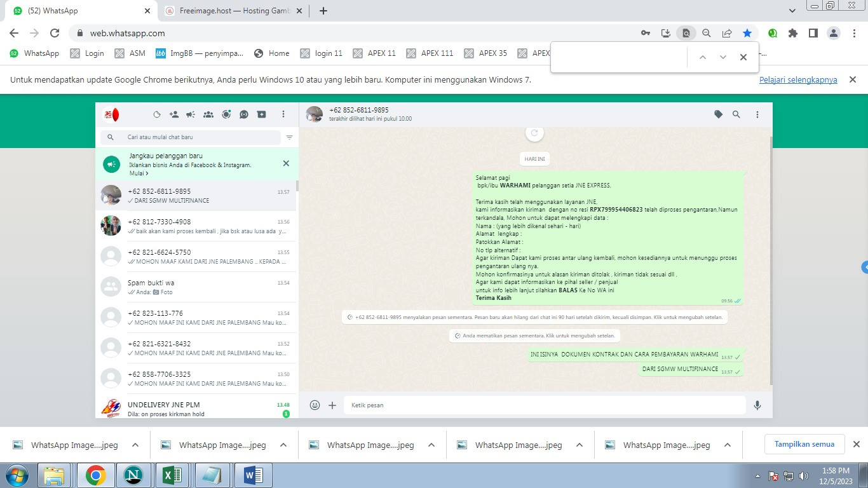This screenshot has height=488, width=868.
Task: Toggle the unread chat filter icon
Action: pyautogui.click(x=289, y=137)
